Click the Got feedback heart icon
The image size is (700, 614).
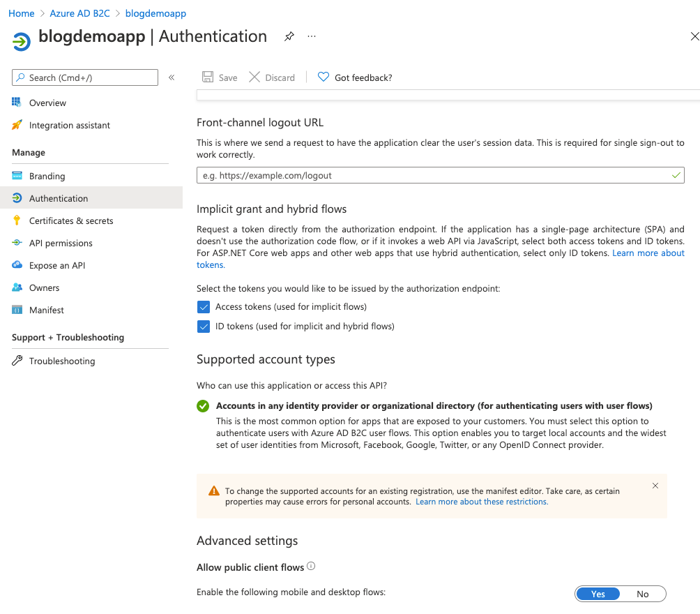click(324, 77)
